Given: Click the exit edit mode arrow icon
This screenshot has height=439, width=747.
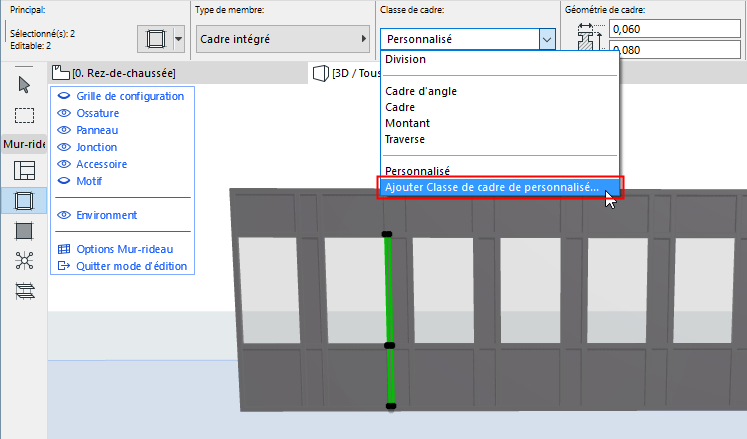Looking at the screenshot, I should point(64,266).
